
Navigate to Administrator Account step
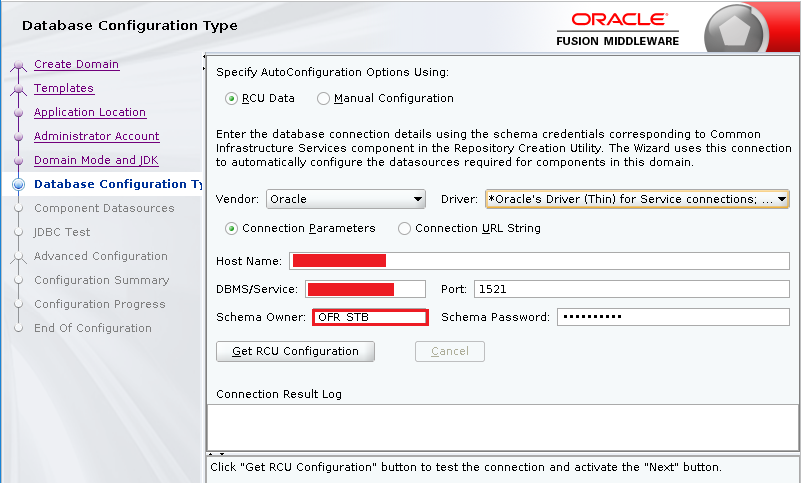pos(96,136)
